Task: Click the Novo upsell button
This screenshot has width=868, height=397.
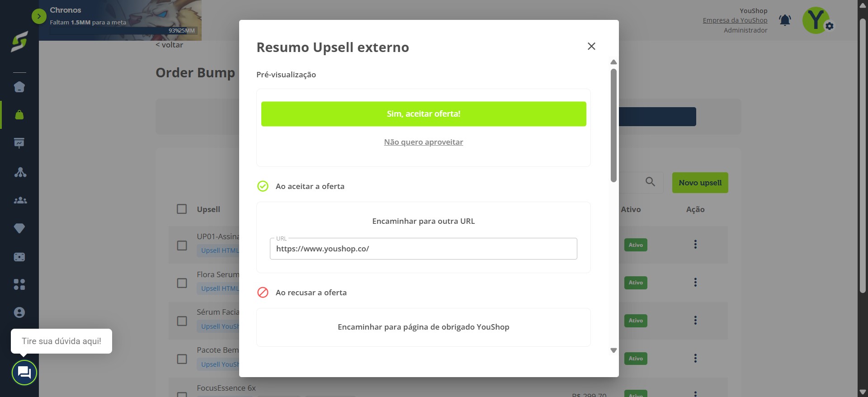Action: (700, 183)
